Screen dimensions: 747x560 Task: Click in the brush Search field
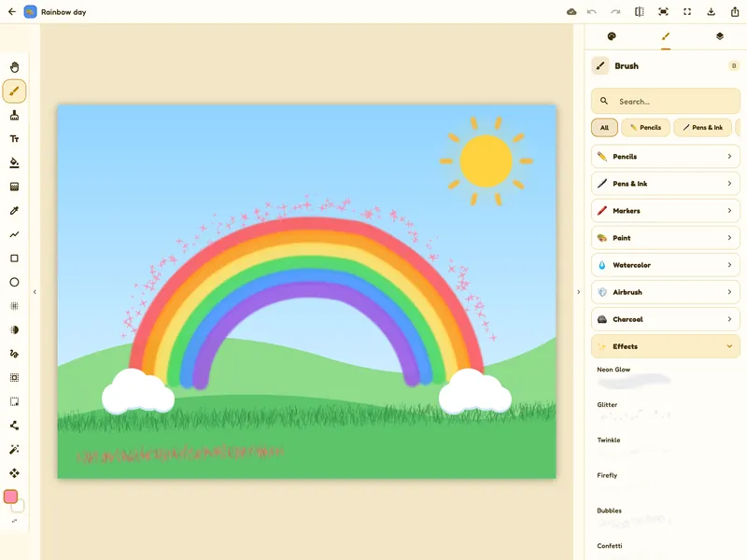tap(666, 101)
